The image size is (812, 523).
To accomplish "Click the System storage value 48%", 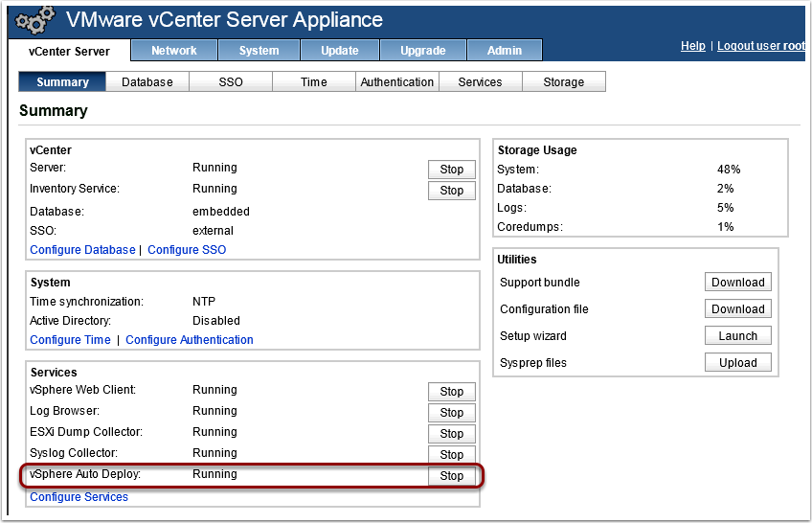I will (x=729, y=170).
